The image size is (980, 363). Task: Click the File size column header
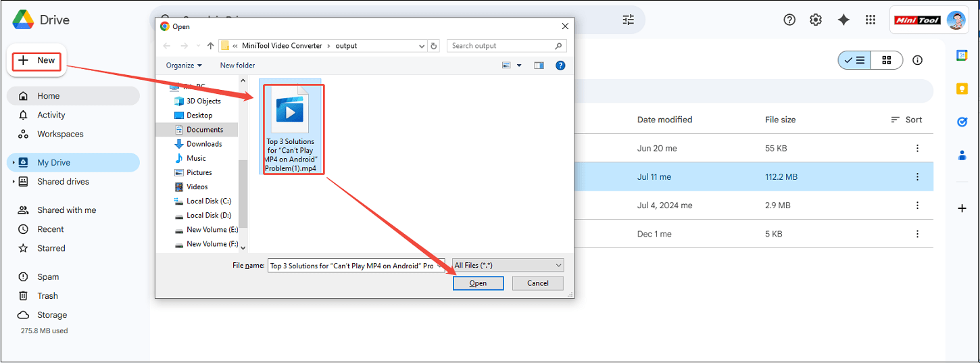pyautogui.click(x=780, y=120)
